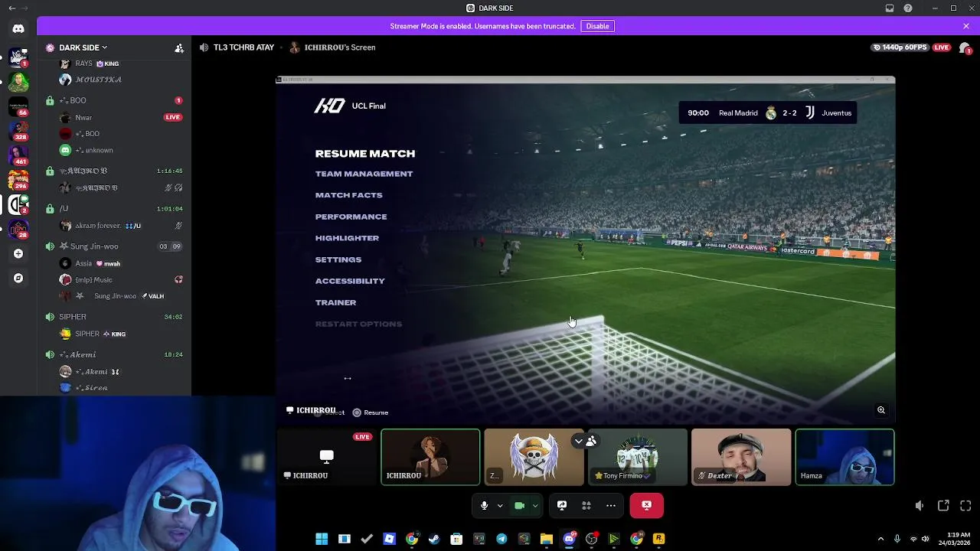The height and width of the screenshot is (551, 980).
Task: Join the /U voice channel
Action: tap(115, 208)
